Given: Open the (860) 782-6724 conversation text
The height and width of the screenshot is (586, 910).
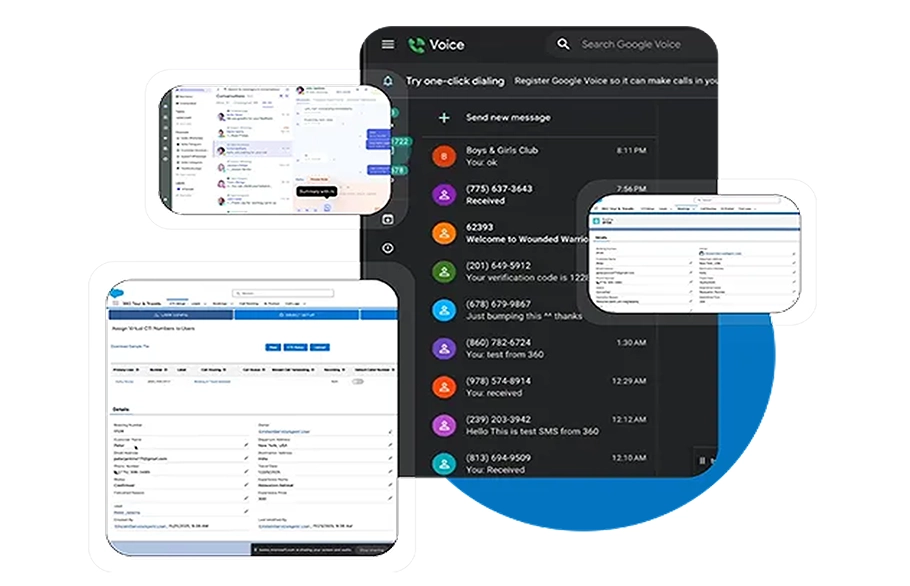Looking at the screenshot, I should pyautogui.click(x=504, y=349).
